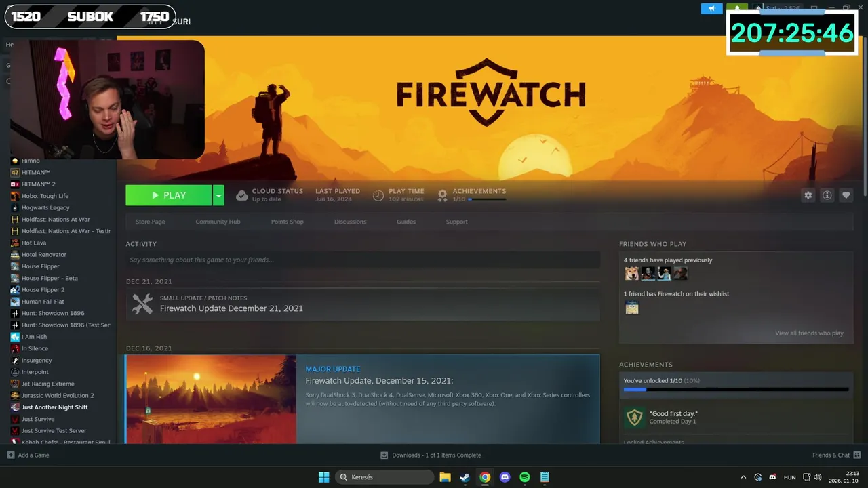Select Jurassic World Evolution 2
This screenshot has width=868, height=488.
[59, 396]
